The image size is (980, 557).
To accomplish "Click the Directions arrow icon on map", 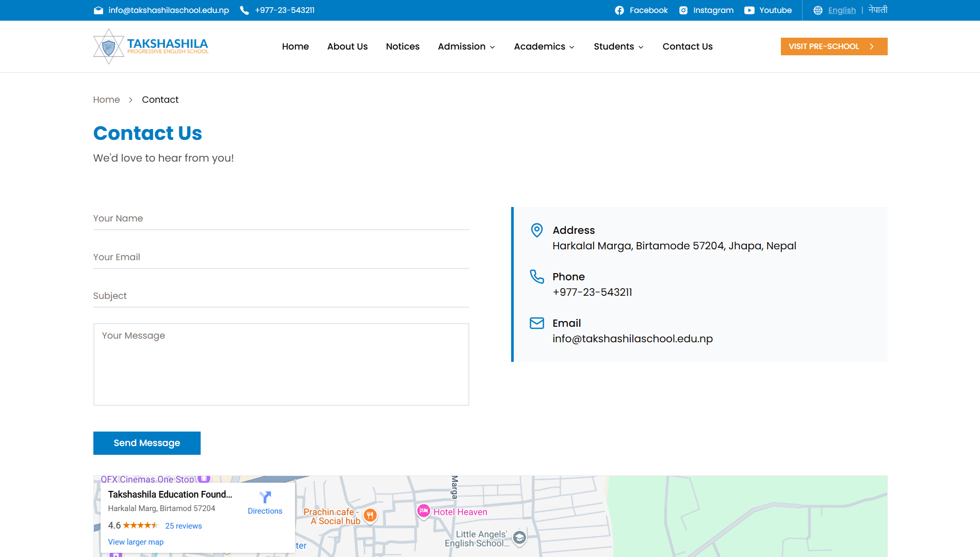I will (265, 498).
